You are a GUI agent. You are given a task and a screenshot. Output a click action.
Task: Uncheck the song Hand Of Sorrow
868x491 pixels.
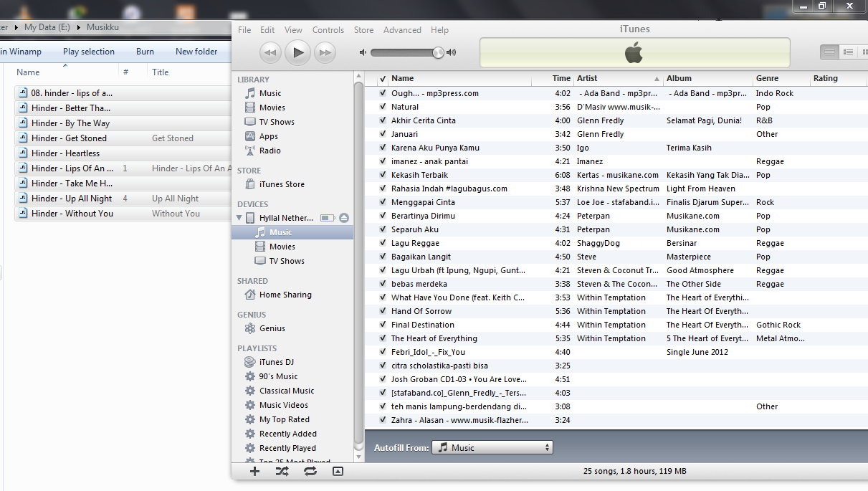(383, 311)
